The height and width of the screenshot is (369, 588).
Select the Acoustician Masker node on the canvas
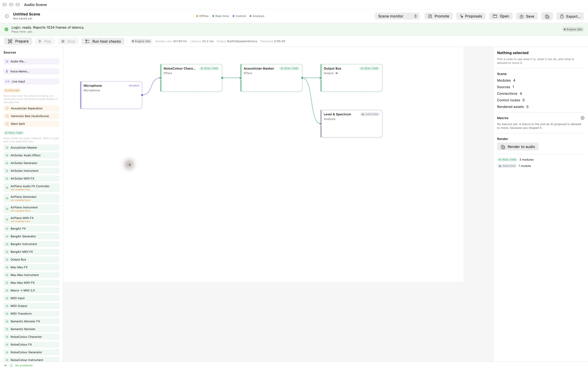coord(271,78)
